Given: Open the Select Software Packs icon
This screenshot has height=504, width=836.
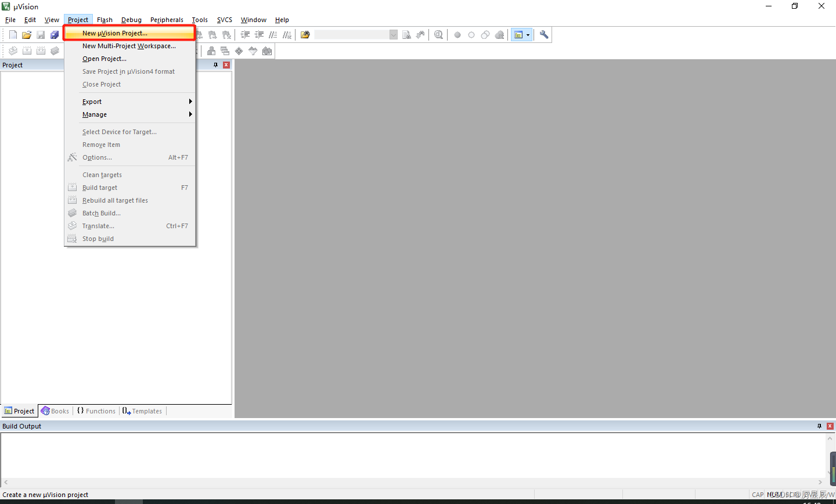Looking at the screenshot, I should coord(253,51).
